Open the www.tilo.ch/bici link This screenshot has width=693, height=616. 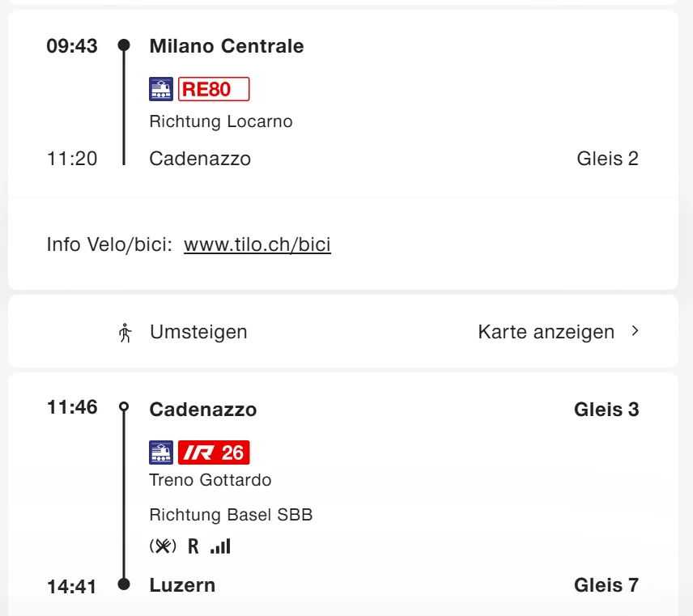click(x=257, y=244)
